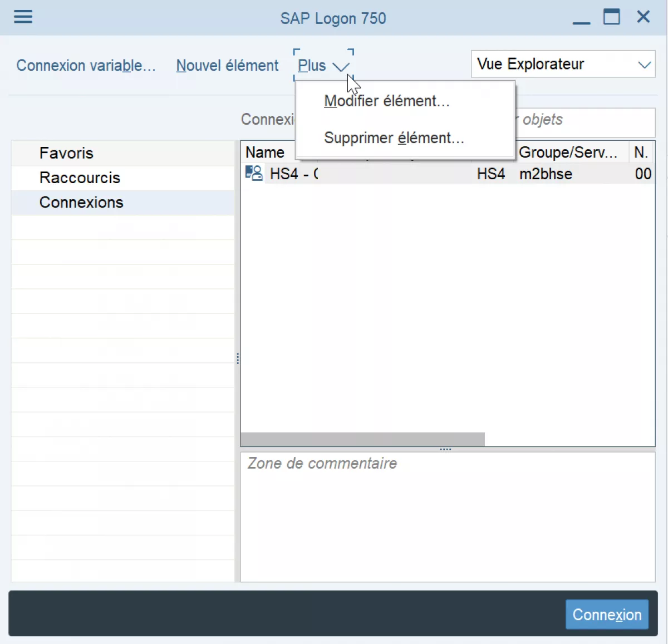This screenshot has width=668, height=644.
Task: Open the hamburger menu icon
Action: pyautogui.click(x=23, y=17)
